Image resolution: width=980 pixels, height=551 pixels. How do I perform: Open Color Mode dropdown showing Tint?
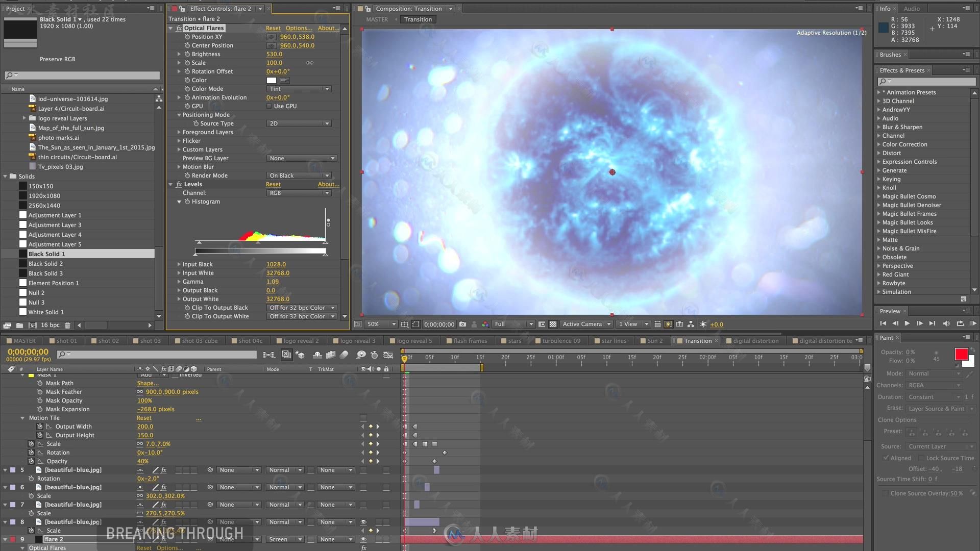(x=299, y=89)
